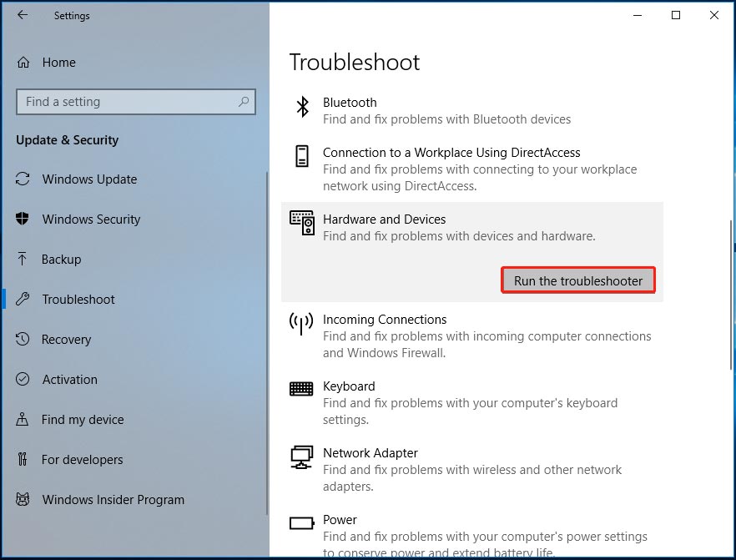736x560 pixels.
Task: Select the Bluetooth troubleshooter entry
Action: pyautogui.click(x=471, y=110)
